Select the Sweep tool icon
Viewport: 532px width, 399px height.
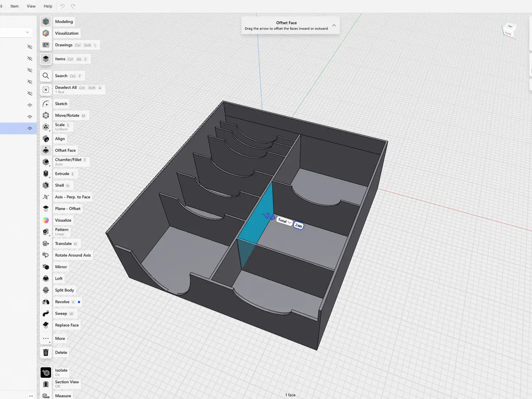click(46, 313)
